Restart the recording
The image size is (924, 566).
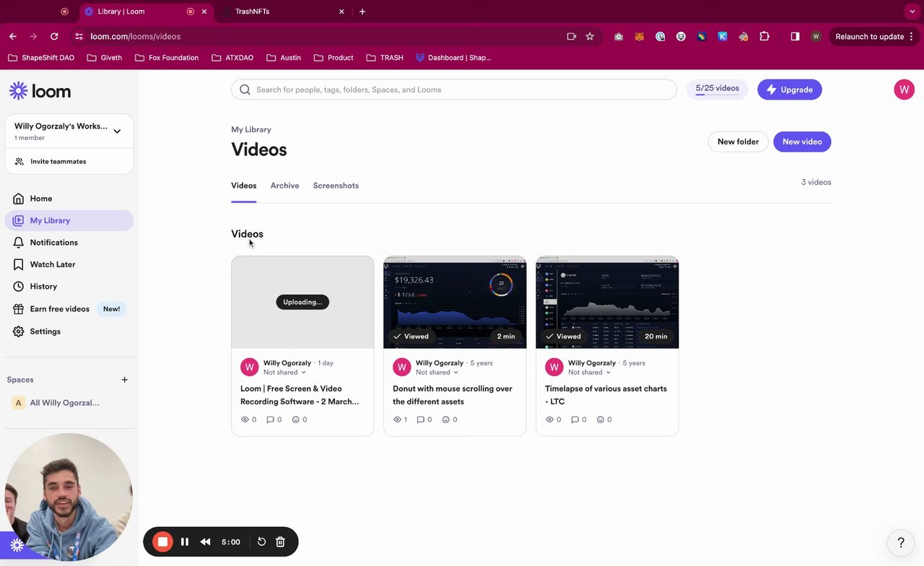pos(261,541)
